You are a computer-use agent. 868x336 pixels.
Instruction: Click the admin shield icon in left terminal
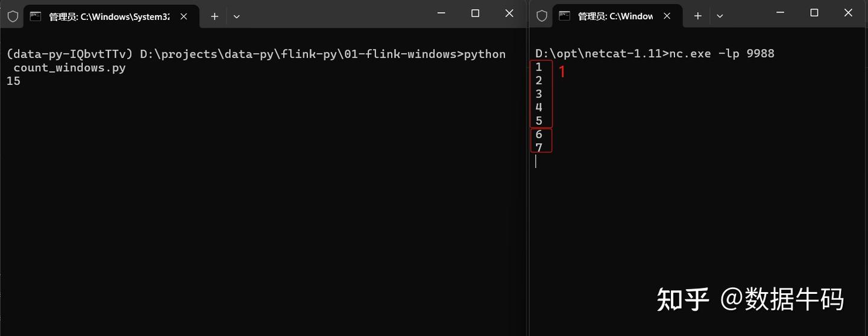click(x=13, y=16)
